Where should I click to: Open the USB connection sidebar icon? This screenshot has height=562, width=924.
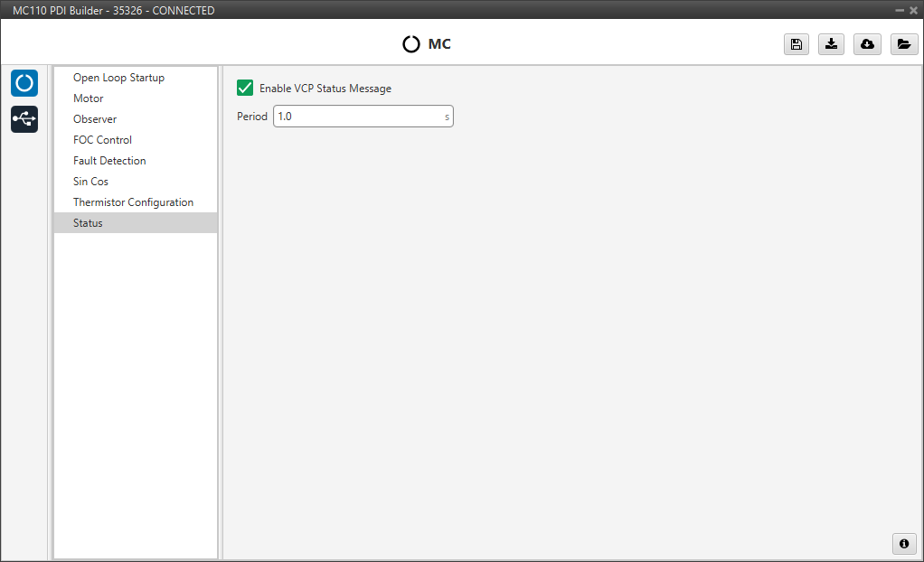[24, 119]
